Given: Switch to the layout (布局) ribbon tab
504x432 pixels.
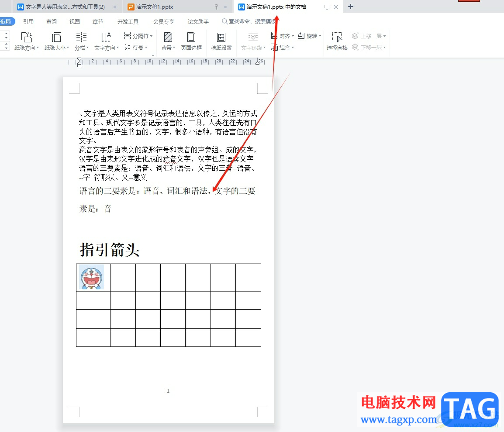Looking at the screenshot, I should [x=6, y=21].
